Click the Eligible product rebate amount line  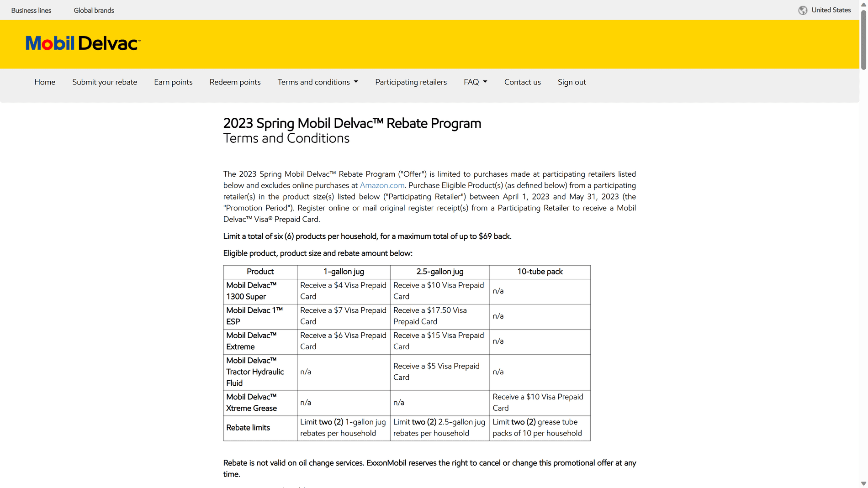(318, 253)
